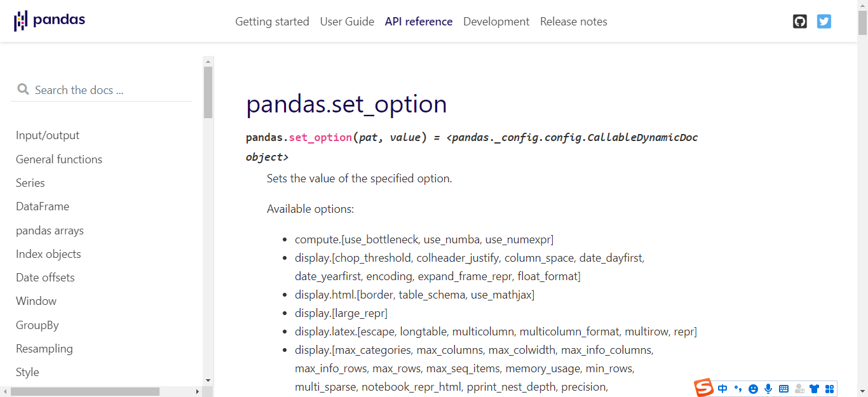This screenshot has height=397, width=868.
Task: Open the IME toolbox grid icon
Action: tap(829, 389)
